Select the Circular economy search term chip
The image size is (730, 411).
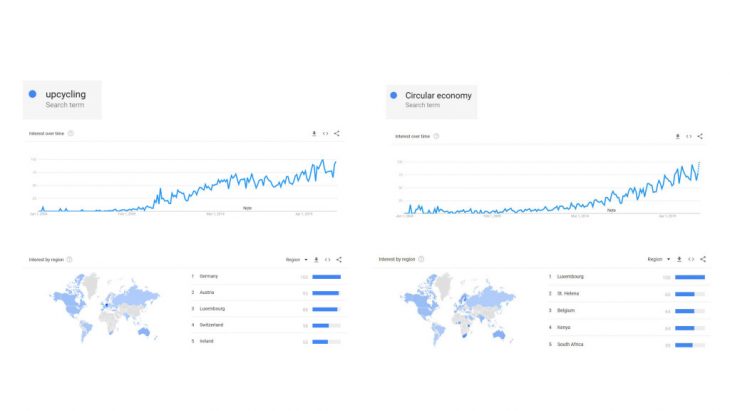(430, 99)
